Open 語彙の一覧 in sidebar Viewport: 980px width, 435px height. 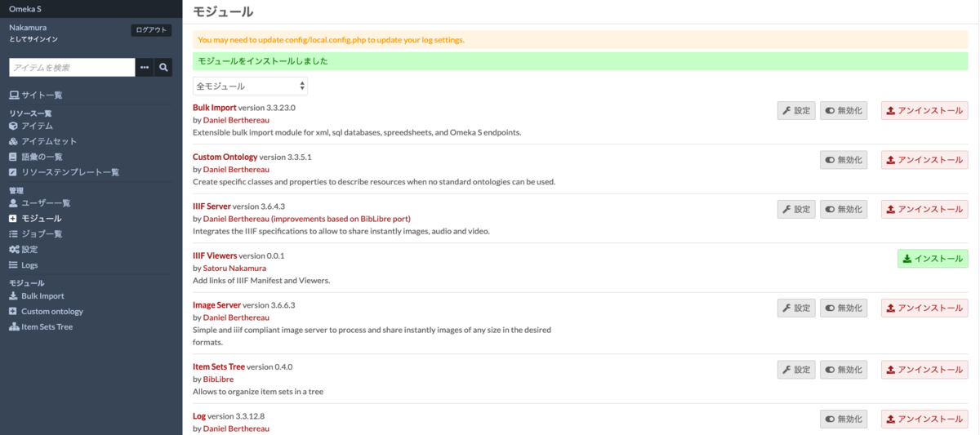35,157
